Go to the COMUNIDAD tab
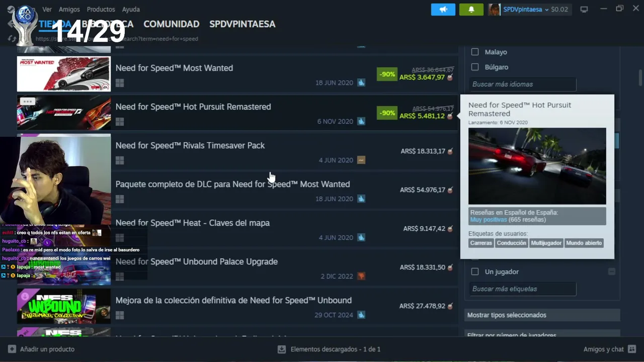This screenshot has height=362, width=644. (172, 24)
